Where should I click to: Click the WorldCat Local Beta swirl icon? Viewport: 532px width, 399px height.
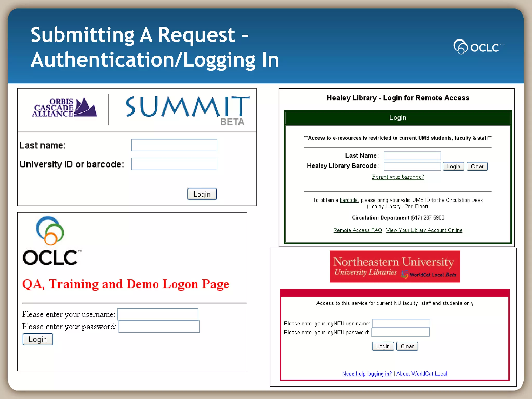(404, 274)
